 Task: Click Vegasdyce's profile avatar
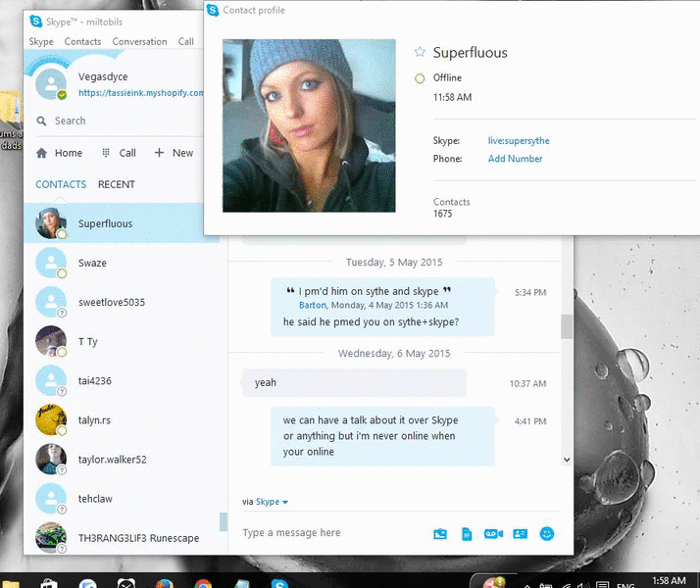[x=50, y=84]
